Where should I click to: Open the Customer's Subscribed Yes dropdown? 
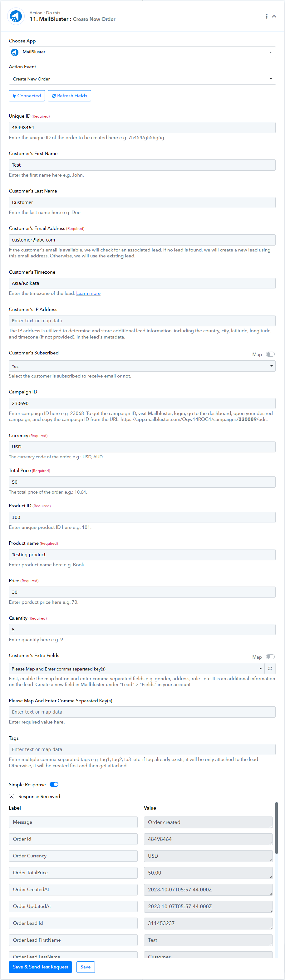point(142,366)
